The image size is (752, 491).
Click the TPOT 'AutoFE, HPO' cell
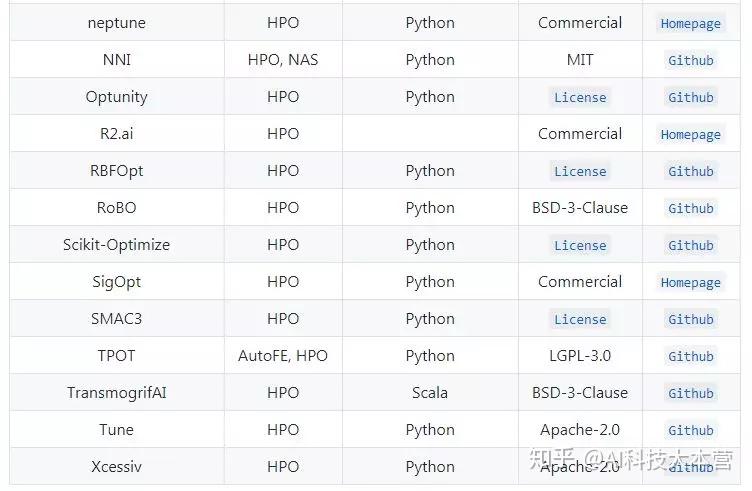pyautogui.click(x=283, y=356)
